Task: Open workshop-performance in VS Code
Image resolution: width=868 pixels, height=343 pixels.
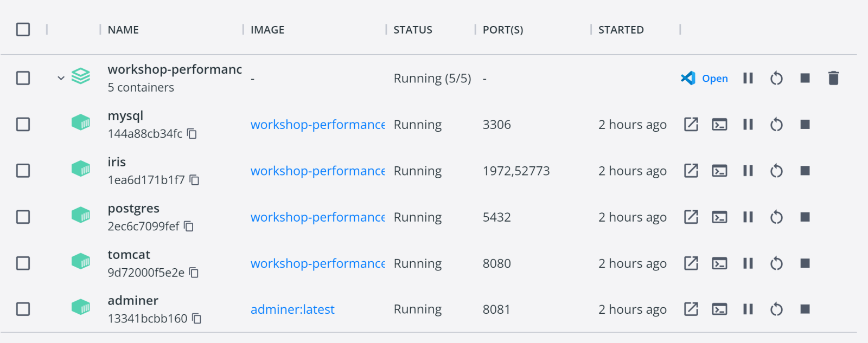Action: click(704, 79)
